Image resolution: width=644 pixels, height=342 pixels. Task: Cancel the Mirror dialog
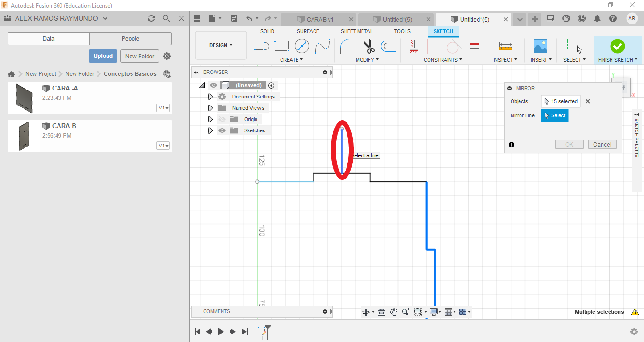pyautogui.click(x=602, y=145)
